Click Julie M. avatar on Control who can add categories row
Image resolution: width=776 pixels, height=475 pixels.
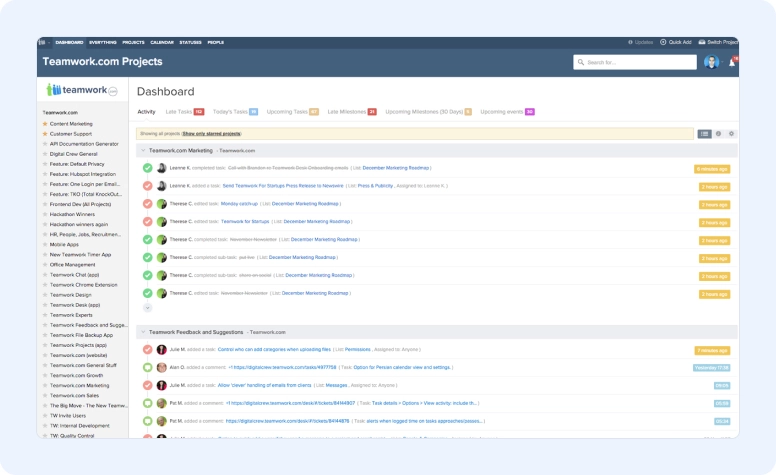point(161,349)
